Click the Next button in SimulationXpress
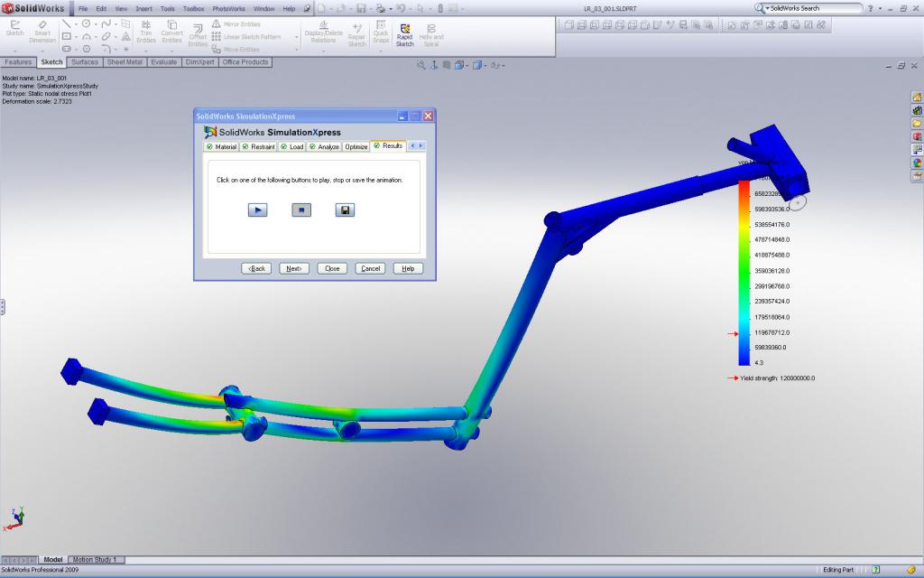 point(294,268)
